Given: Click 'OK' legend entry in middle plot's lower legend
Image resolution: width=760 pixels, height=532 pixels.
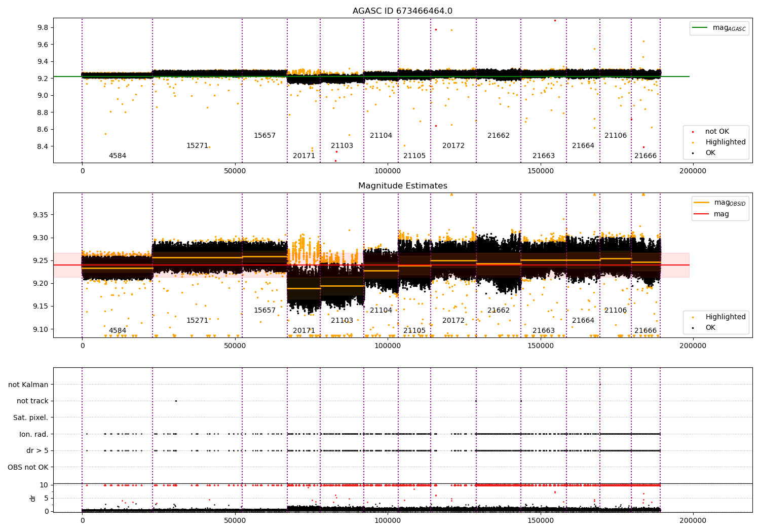Looking at the screenshot, I should tap(703, 327).
